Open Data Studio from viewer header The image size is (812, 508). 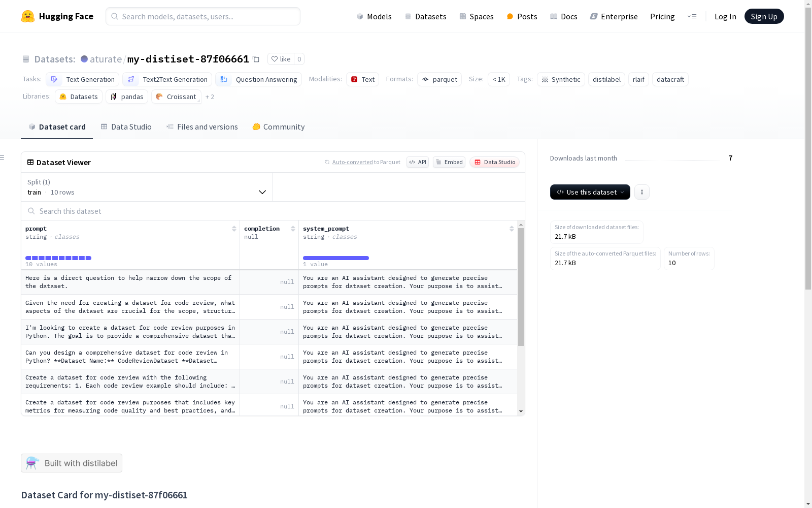(494, 162)
